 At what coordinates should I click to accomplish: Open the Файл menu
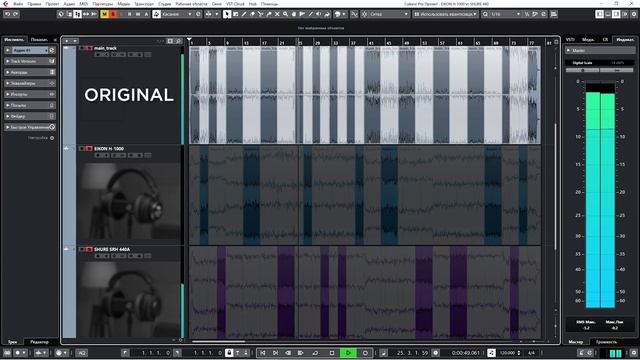[x=18, y=4]
